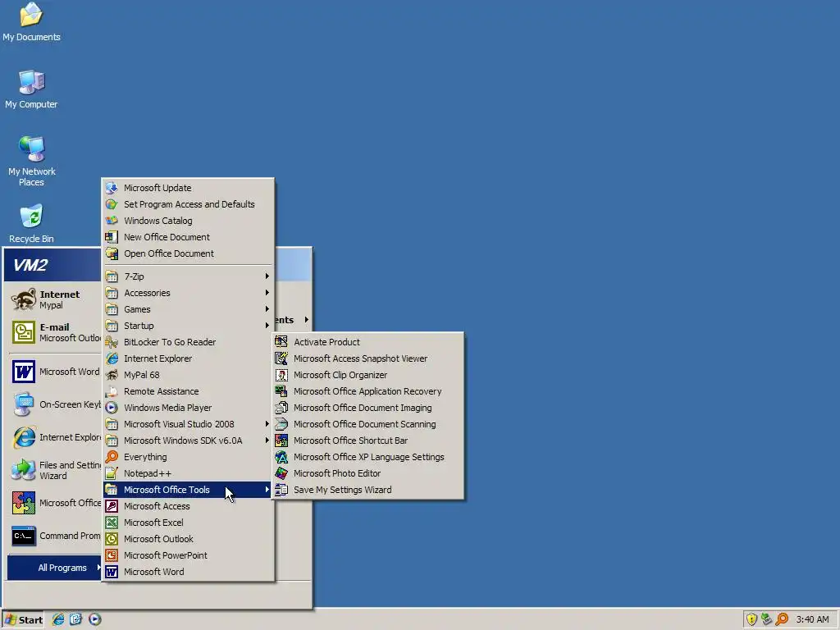Open the Everything search icon in menu
Screen dimensions: 840x630
pos(112,457)
